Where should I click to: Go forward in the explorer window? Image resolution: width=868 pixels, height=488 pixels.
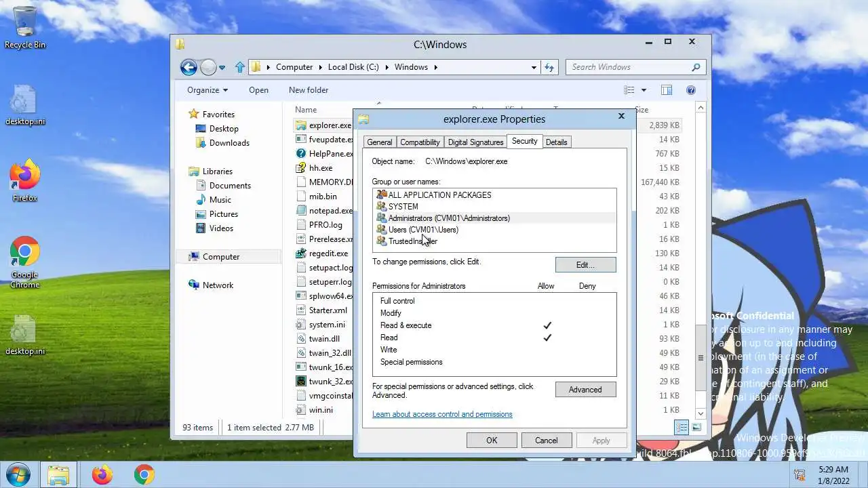coord(208,67)
